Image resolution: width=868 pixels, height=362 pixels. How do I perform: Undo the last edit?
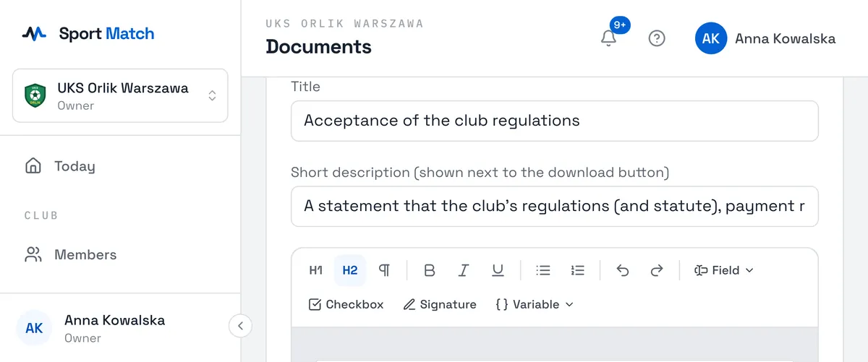[623, 270]
